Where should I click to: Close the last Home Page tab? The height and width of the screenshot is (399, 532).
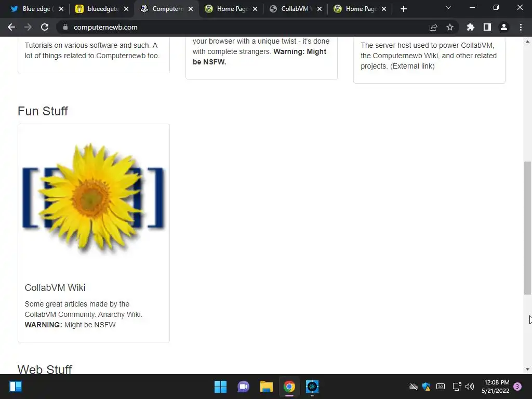384,9
